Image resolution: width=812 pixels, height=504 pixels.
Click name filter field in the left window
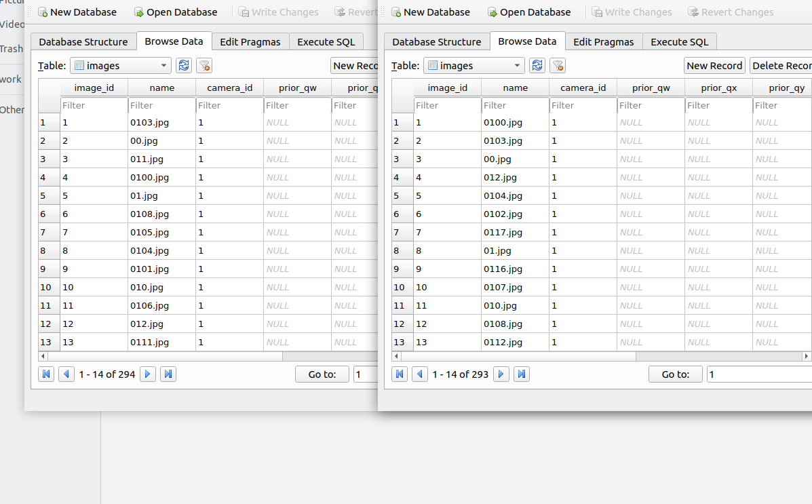coord(161,105)
